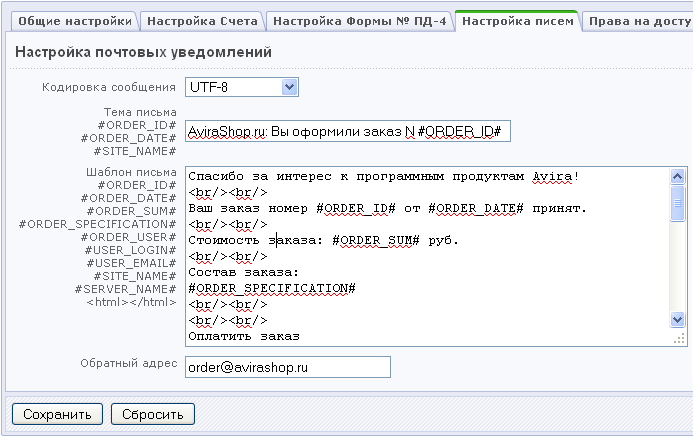Image resolution: width=693 pixels, height=436 pixels.
Task: Click the Настройка почтовых уведомлений heading
Action: tap(143, 52)
